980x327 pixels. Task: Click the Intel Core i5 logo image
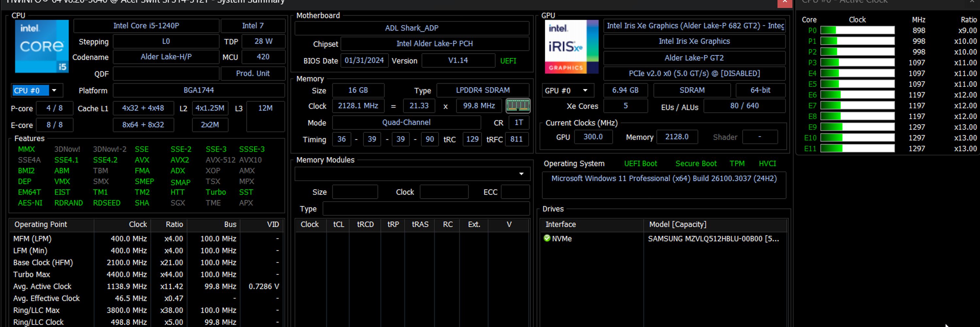tap(42, 46)
